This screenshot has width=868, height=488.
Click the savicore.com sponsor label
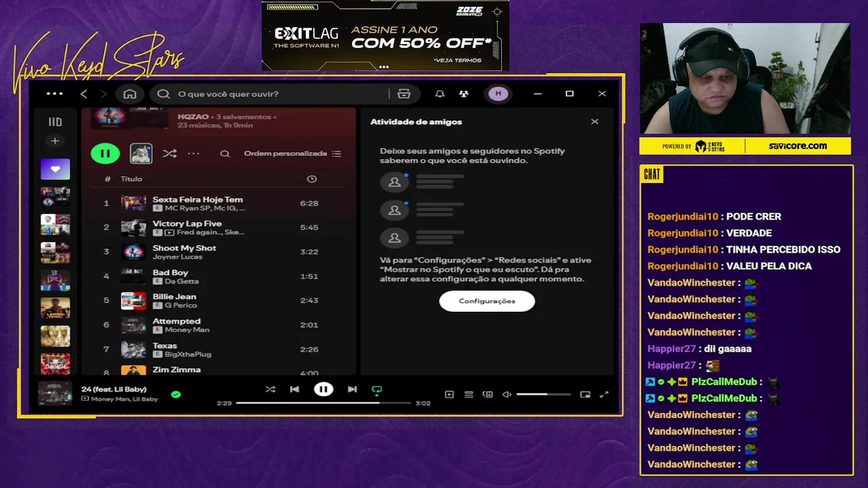798,146
